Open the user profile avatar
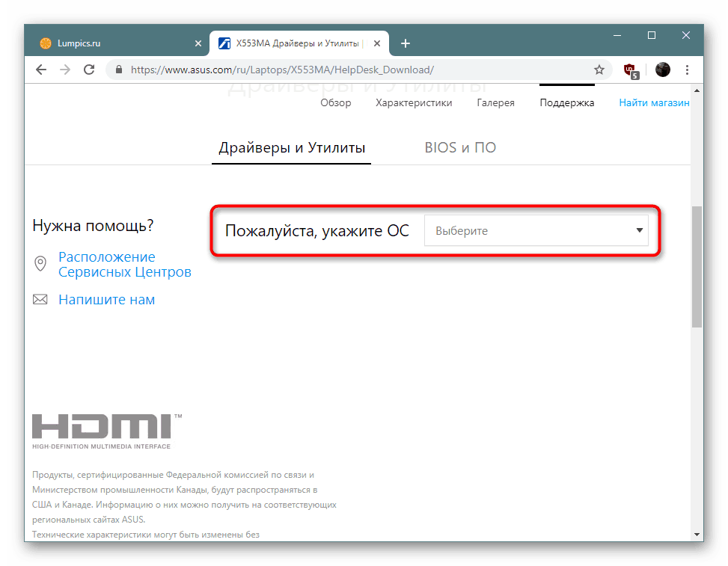 (x=663, y=70)
